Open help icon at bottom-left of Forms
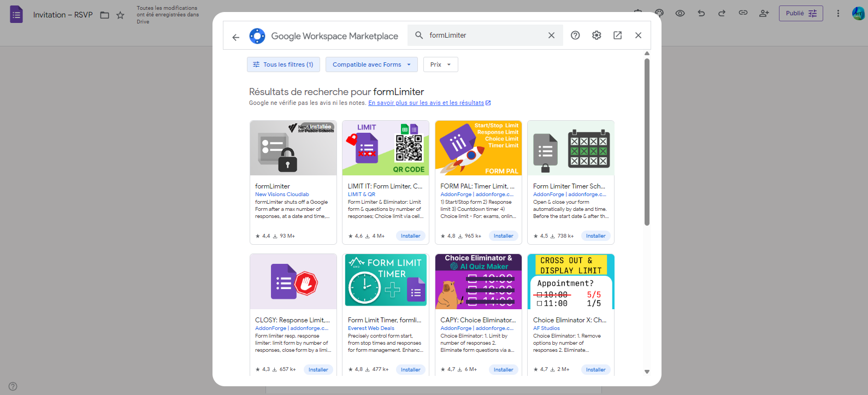Screen dimensions: 868x395 click(13, 386)
